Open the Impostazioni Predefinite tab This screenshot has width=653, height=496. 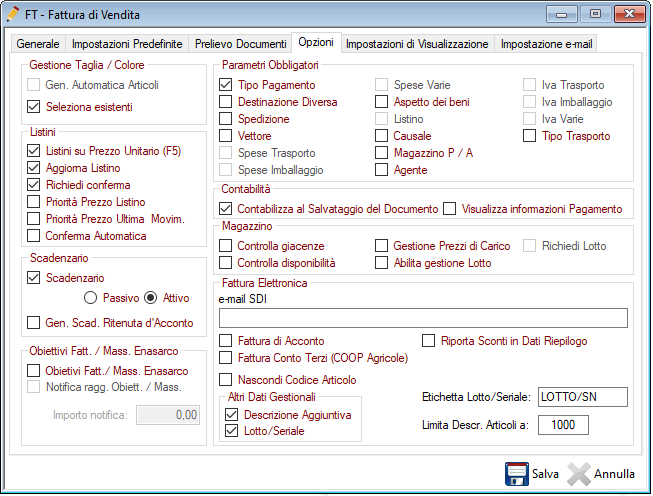127,44
